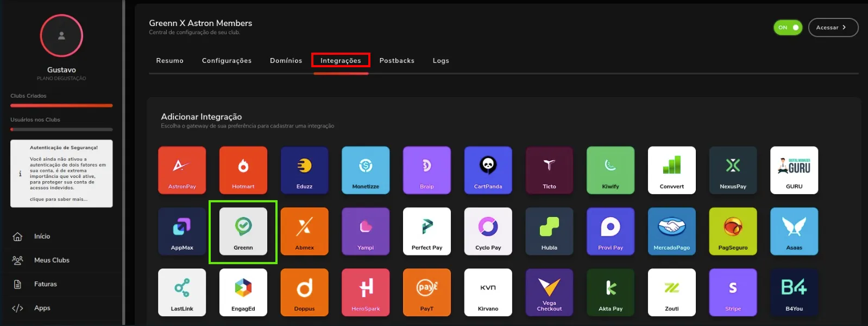Open the Doppus gateway tile
The height and width of the screenshot is (326, 868).
point(304,292)
